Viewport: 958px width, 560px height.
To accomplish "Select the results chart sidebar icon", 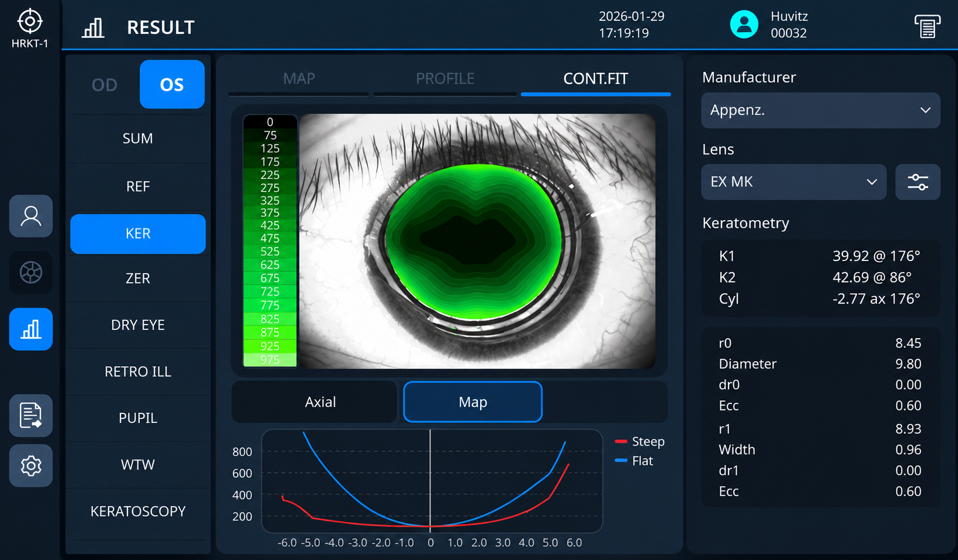I will pos(31,329).
